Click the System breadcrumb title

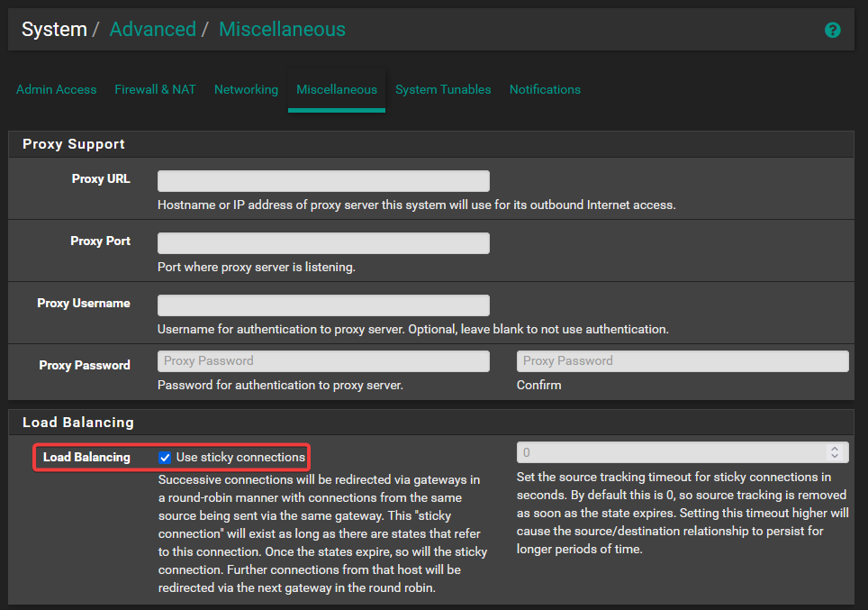coord(54,30)
